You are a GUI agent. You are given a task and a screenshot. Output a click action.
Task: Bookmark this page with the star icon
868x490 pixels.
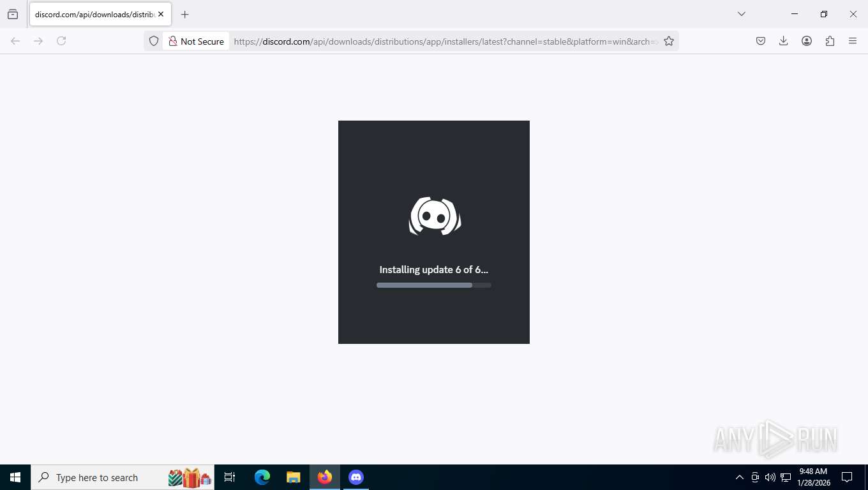coord(669,41)
